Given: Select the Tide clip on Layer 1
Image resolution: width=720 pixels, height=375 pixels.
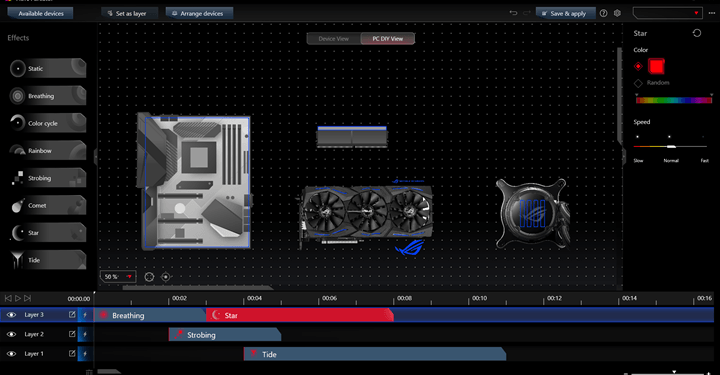Looking at the screenshot, I should pos(375,354).
